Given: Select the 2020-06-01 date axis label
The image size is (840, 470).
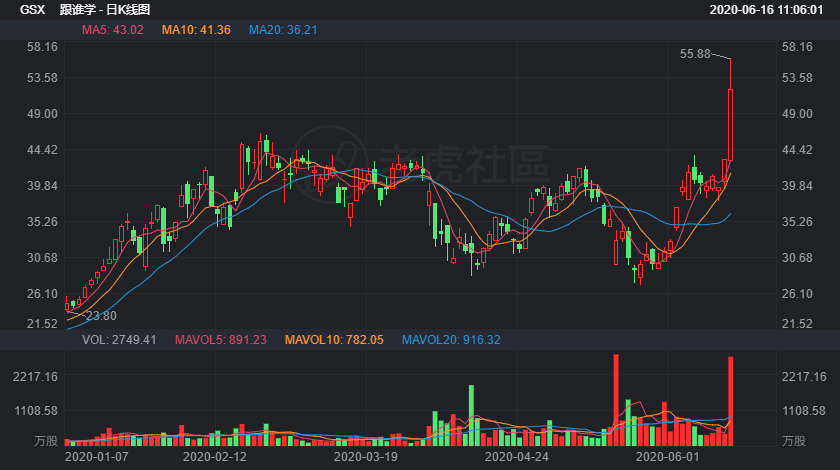Looking at the screenshot, I should (668, 457).
